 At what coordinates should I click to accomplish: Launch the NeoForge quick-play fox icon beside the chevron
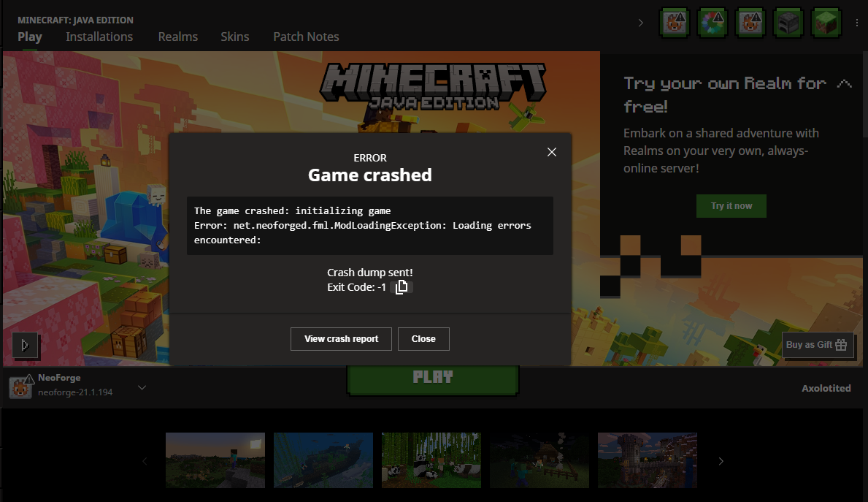[x=675, y=23]
